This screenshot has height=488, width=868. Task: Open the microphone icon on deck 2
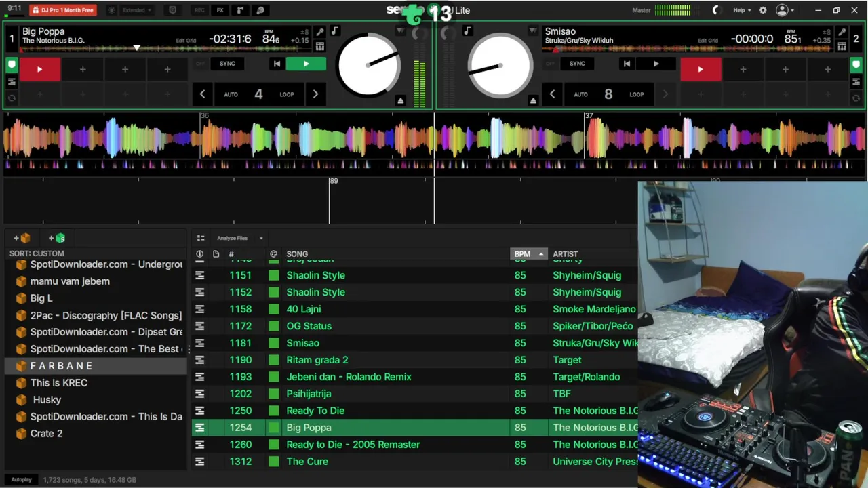coord(842,32)
